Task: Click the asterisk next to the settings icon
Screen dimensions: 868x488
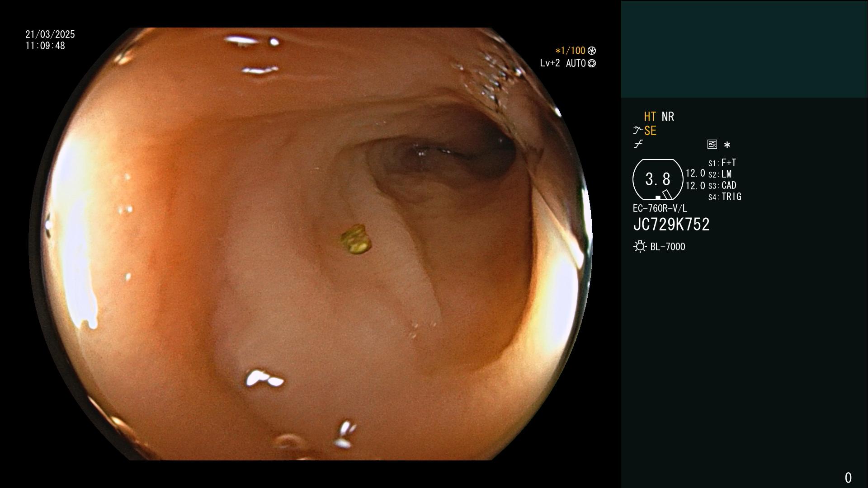Action: [x=727, y=145]
